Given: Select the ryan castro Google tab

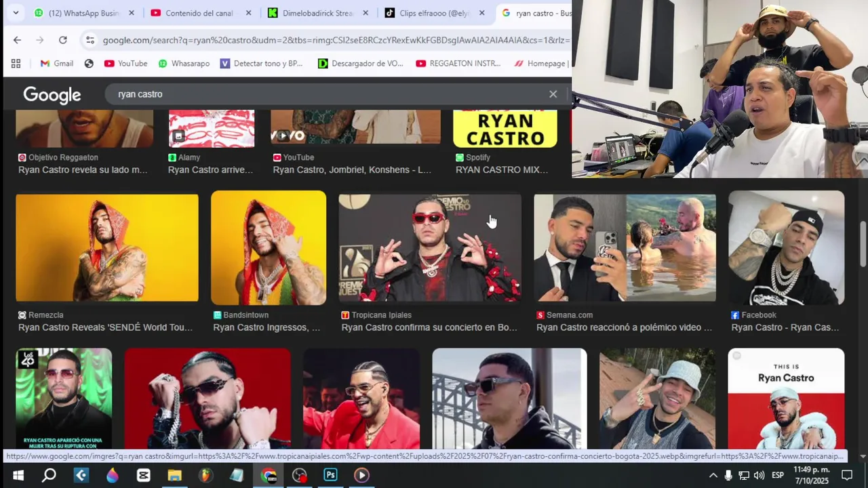Looking at the screenshot, I should (534, 13).
